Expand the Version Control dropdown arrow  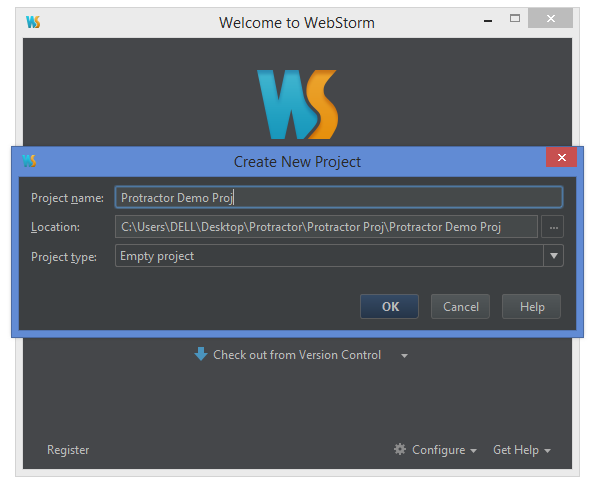click(404, 356)
